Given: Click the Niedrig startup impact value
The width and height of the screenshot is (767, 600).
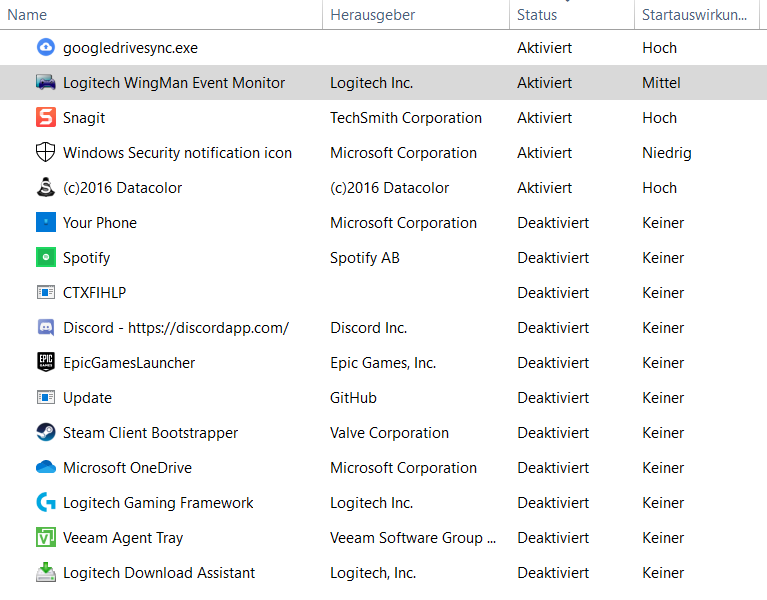Looking at the screenshot, I should click(x=667, y=153).
